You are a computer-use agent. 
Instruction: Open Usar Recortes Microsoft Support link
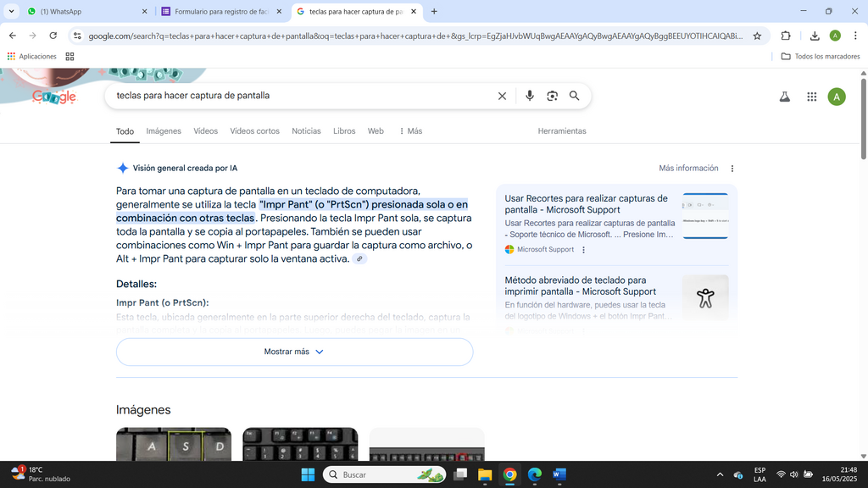[x=587, y=204]
